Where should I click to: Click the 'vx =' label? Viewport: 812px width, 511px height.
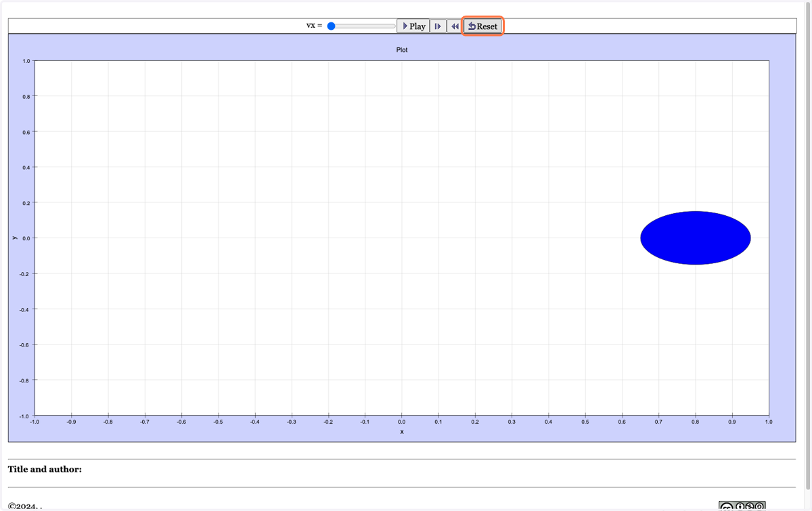315,26
